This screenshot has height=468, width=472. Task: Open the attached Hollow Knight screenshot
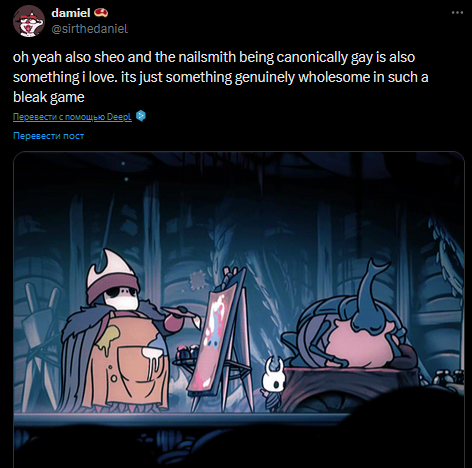[239, 310]
